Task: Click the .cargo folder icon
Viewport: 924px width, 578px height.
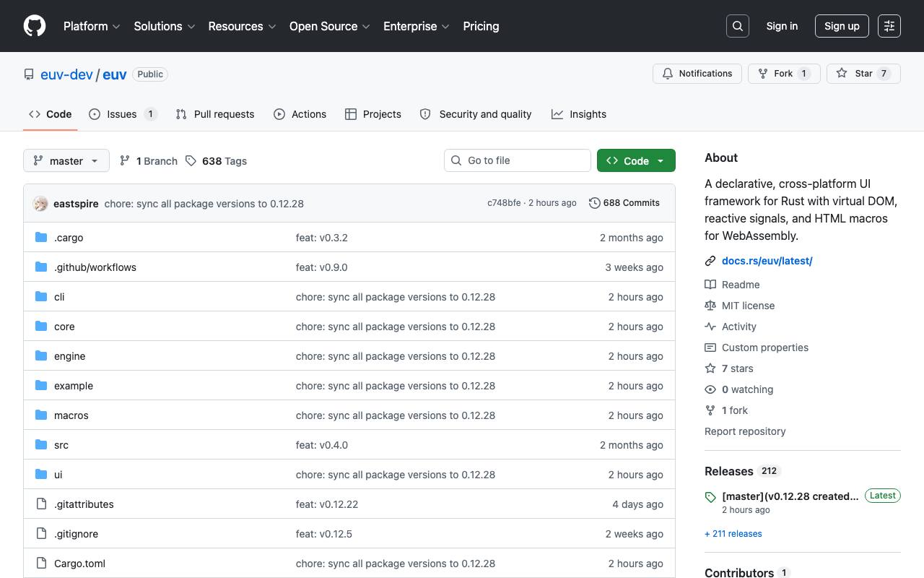Action: 41,238
